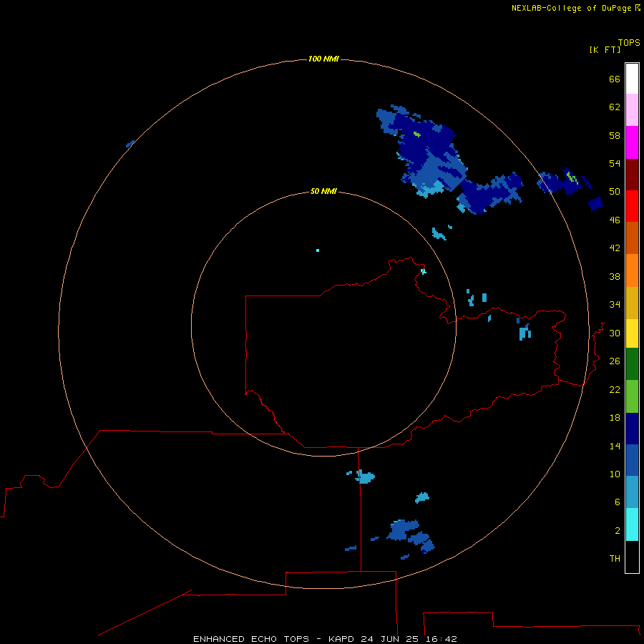Click the legend value 54
The height and width of the screenshot is (644, 644).
(x=615, y=163)
